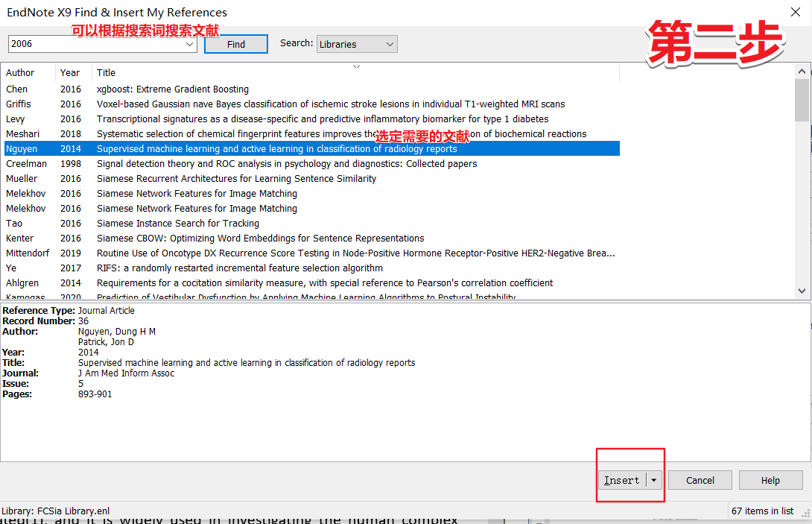Select the Kenter 2016 Siamese CBOW reference
This screenshot has width=812, height=524.
tap(311, 239)
